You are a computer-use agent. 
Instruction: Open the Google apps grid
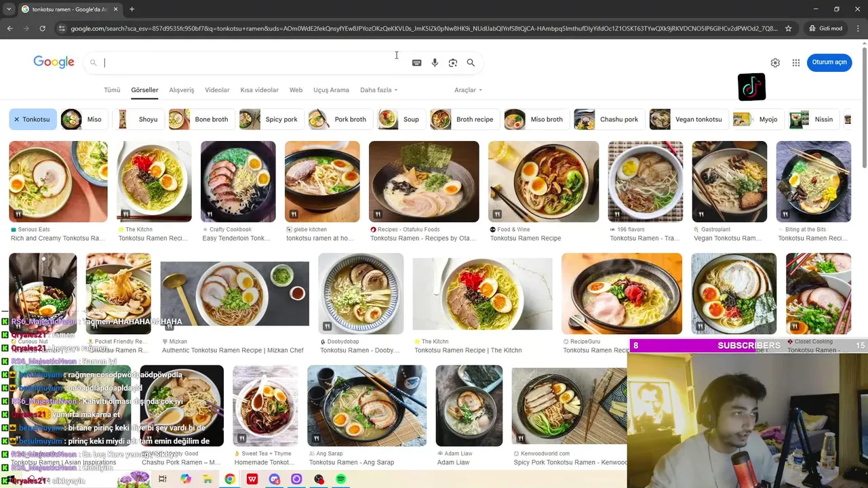(x=796, y=62)
